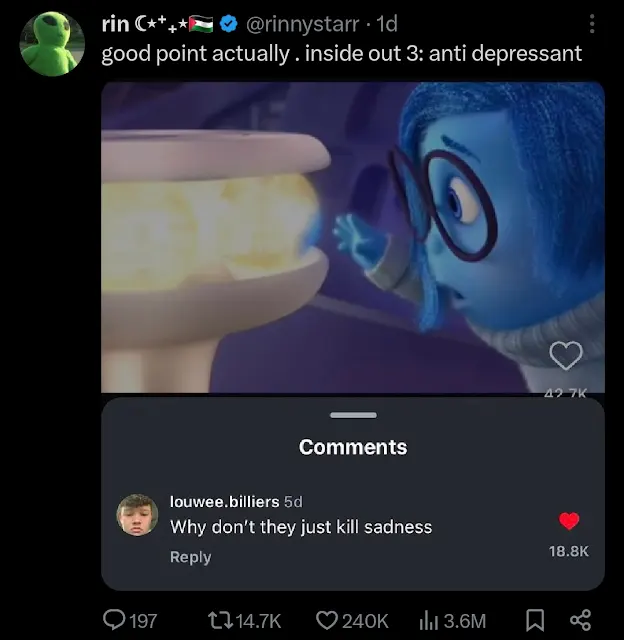The width and height of the screenshot is (624, 640).
Task: Click the 1d tweet timestamp
Action: (385, 23)
